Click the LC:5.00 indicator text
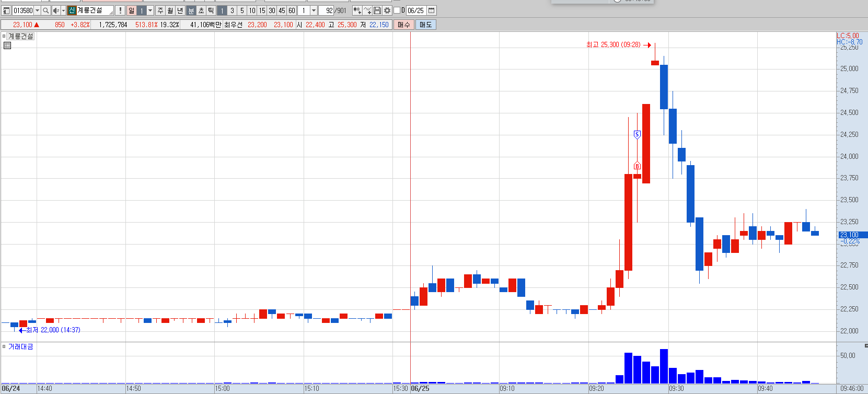This screenshot has width=868, height=394. pos(848,36)
